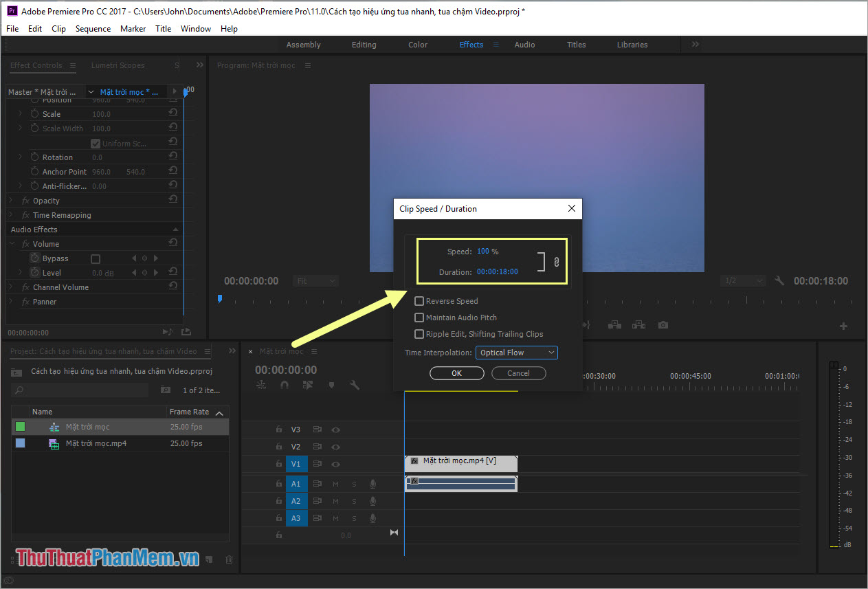Screen dimensions: 868x589
Task: Select the Export Frame camera icon
Action: pyautogui.click(x=663, y=324)
